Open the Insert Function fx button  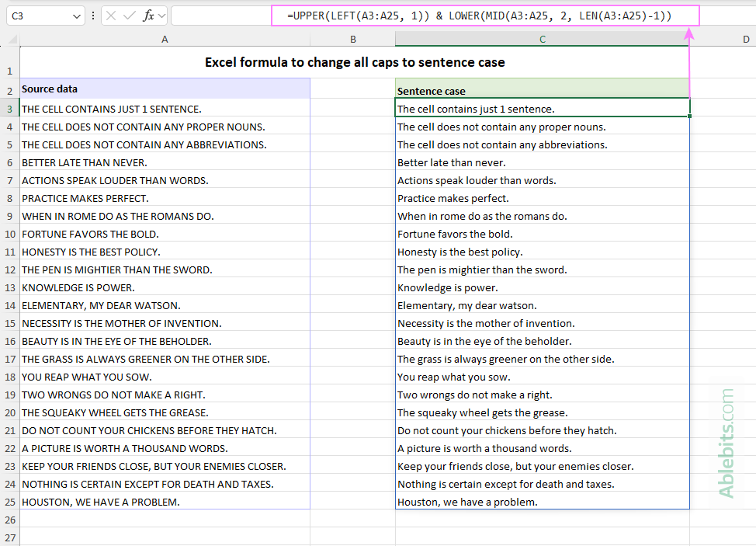[x=148, y=16]
